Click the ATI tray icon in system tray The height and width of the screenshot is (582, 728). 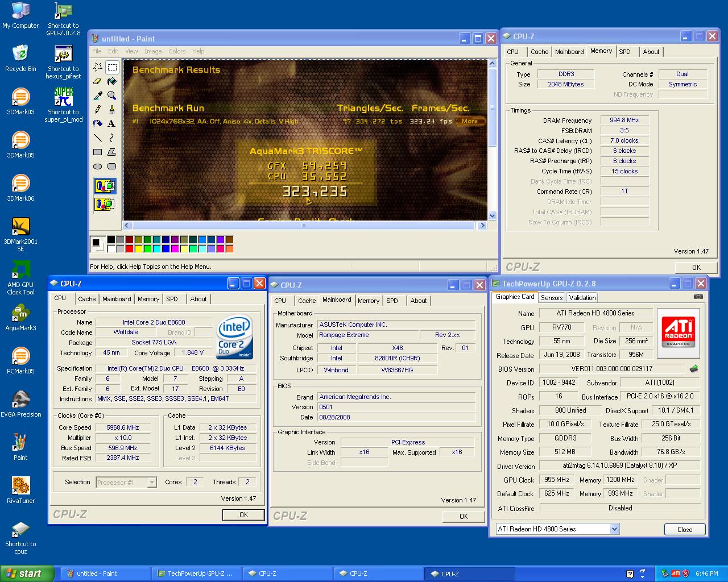(676, 573)
